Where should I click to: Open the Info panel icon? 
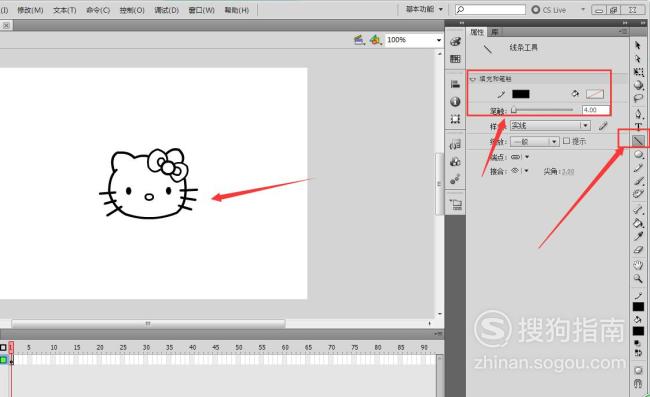tap(455, 102)
